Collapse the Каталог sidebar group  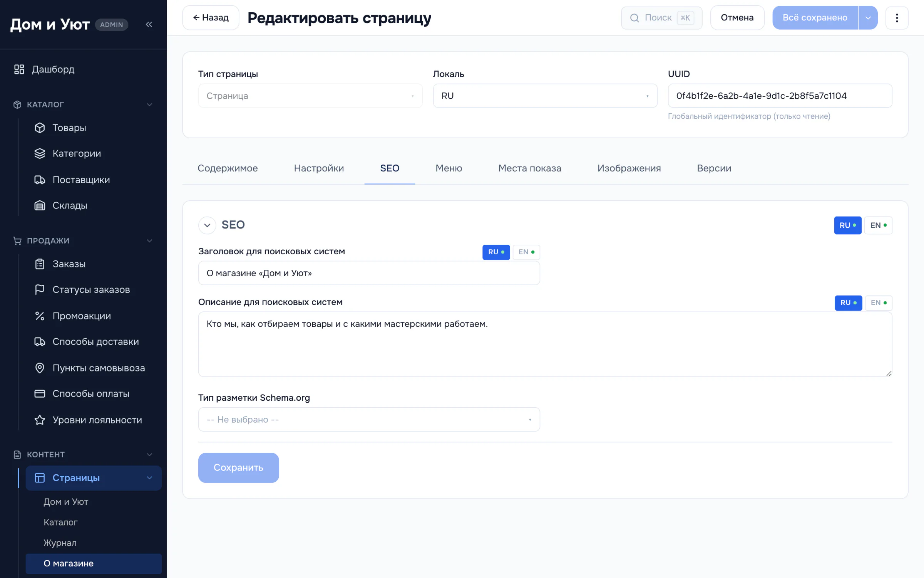pos(149,104)
